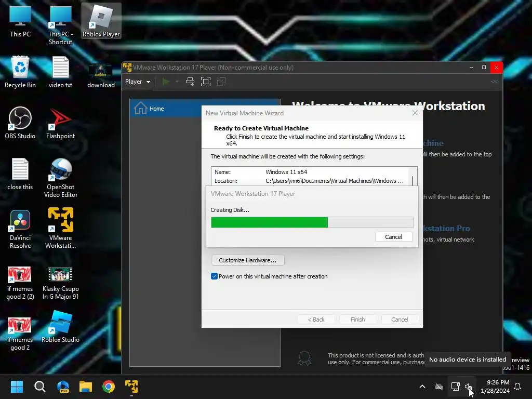Click the Unity mode toolbar icon
This screenshot has width=532, height=399.
tap(221, 82)
